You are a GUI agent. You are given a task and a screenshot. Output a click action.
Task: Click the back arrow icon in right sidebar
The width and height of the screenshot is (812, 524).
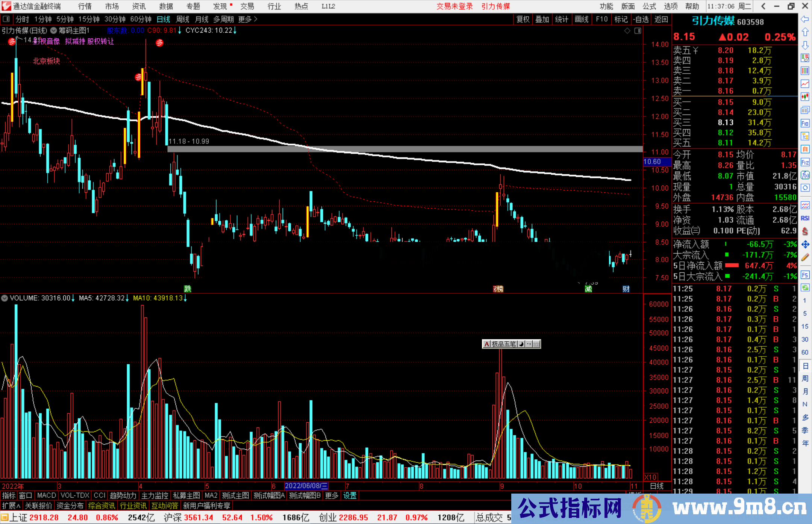pos(805,19)
